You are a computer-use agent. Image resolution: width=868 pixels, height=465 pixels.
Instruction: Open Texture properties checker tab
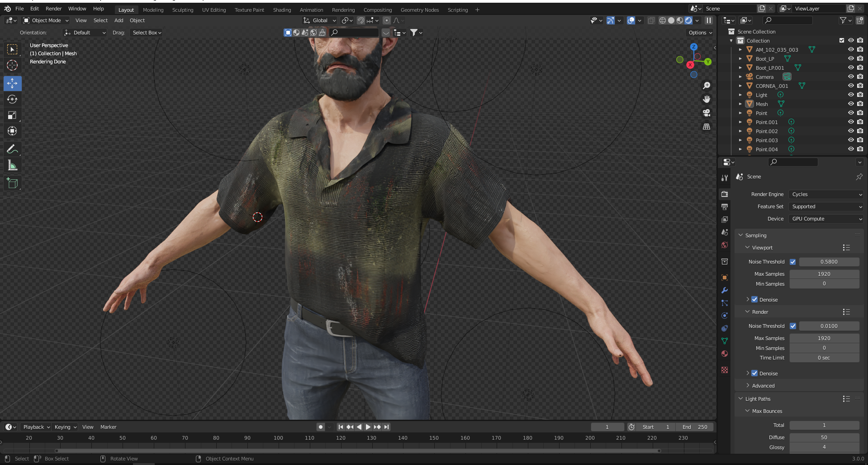(x=725, y=370)
